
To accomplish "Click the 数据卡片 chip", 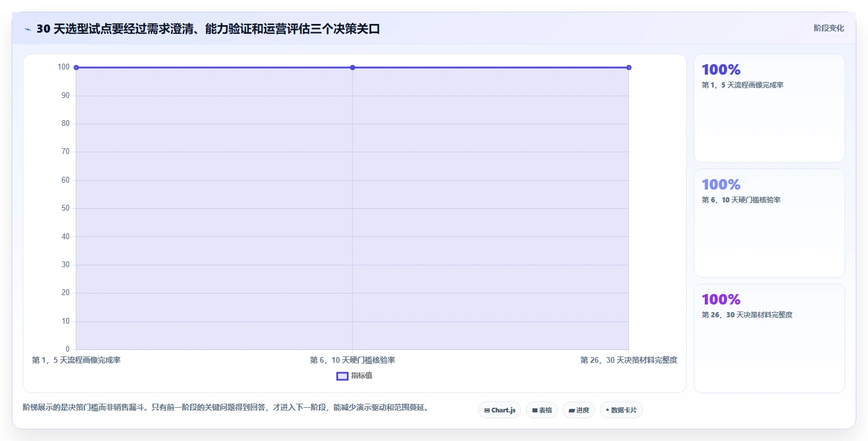I will tap(621, 410).
